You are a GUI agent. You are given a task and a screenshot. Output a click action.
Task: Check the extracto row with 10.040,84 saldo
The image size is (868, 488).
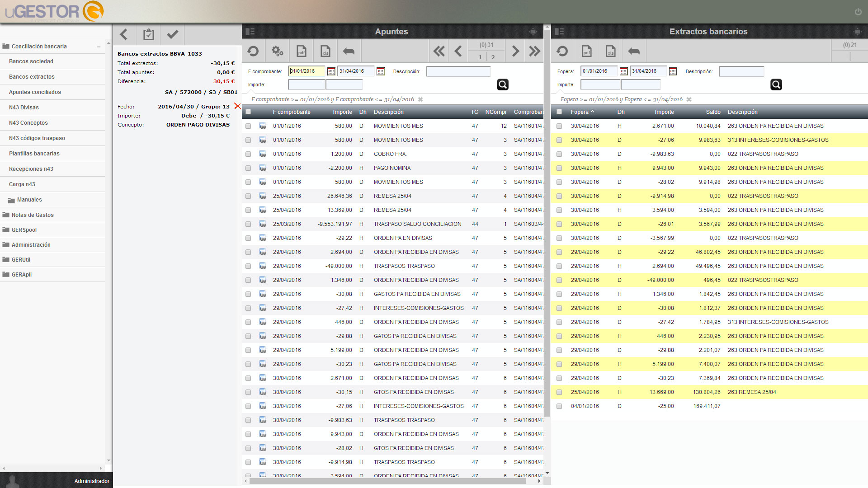[559, 126]
